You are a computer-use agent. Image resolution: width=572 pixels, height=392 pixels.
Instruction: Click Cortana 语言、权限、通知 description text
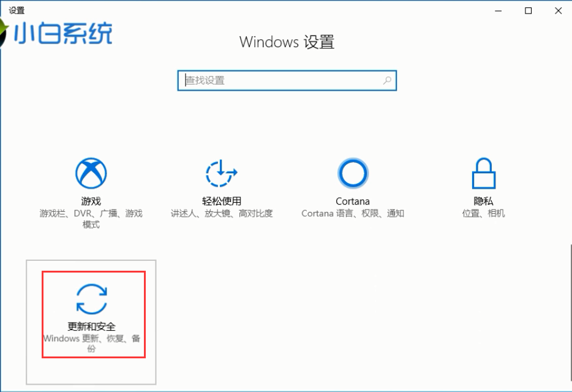click(353, 214)
